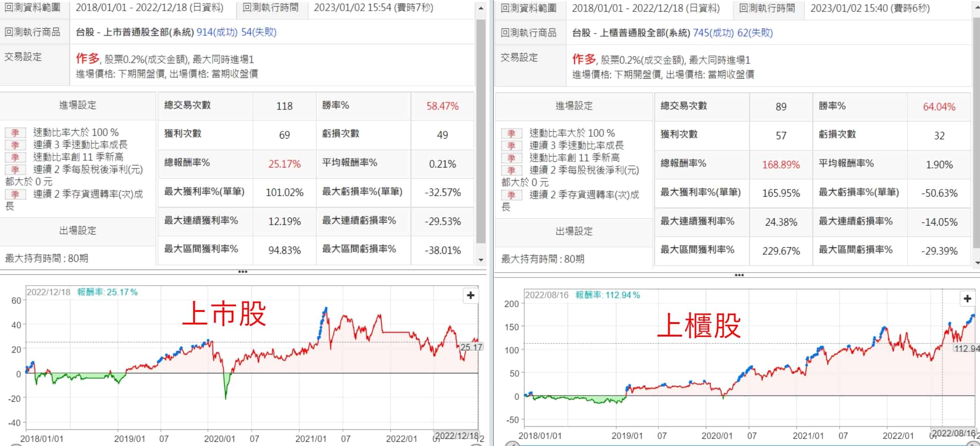Click the scroll-down arrow of the left panel
Viewport: 980px width, 446px height.
tap(481, 260)
